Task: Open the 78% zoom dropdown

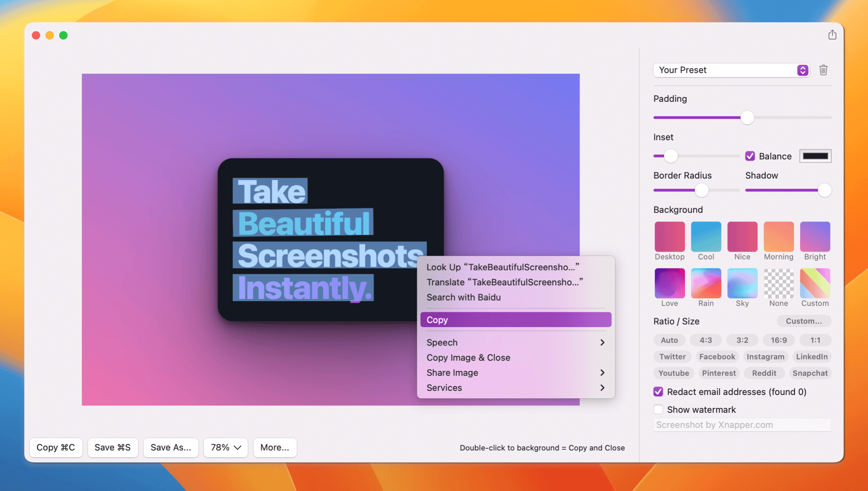Action: click(x=225, y=448)
